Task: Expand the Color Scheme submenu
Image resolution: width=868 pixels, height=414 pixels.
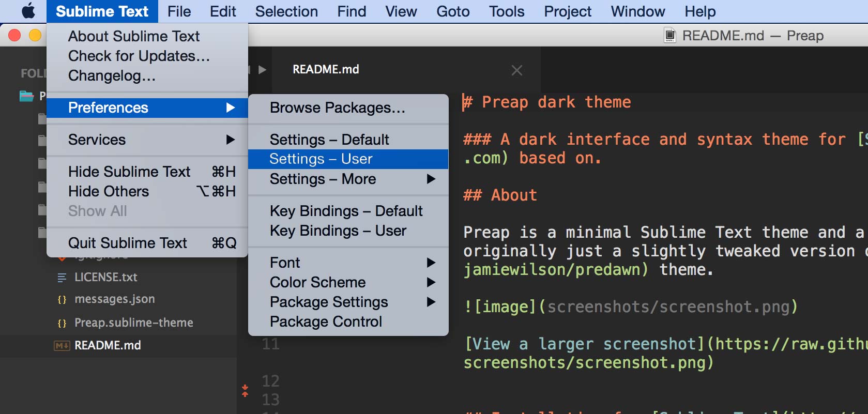Action: point(348,282)
